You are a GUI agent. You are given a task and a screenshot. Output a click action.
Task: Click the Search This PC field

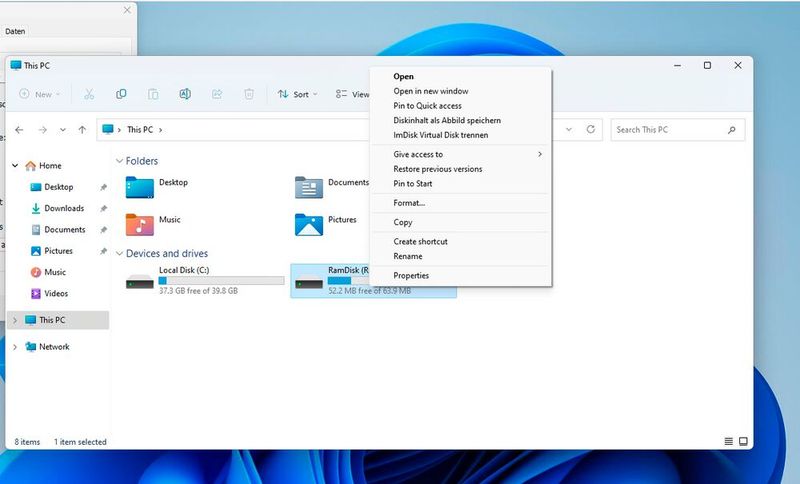click(x=678, y=130)
